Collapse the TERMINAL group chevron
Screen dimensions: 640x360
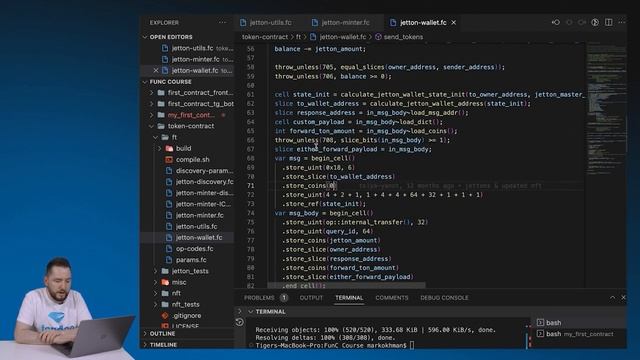pos(250,311)
